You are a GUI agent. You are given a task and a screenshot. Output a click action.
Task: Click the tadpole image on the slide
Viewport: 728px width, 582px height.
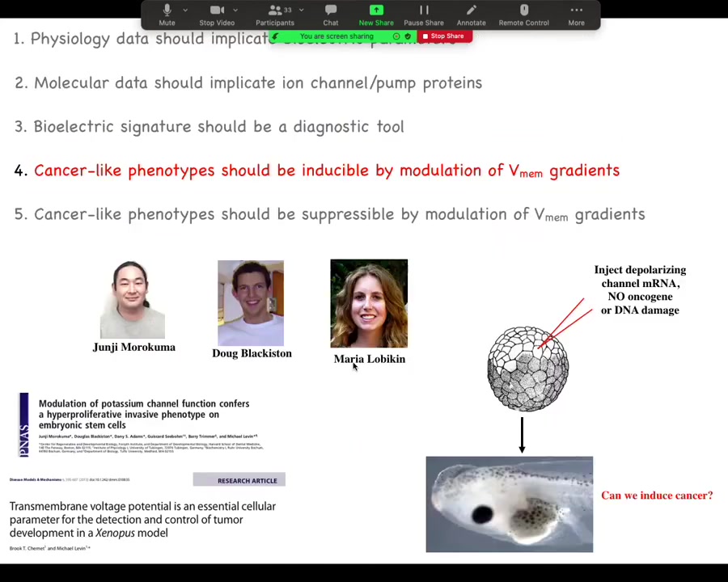point(509,504)
